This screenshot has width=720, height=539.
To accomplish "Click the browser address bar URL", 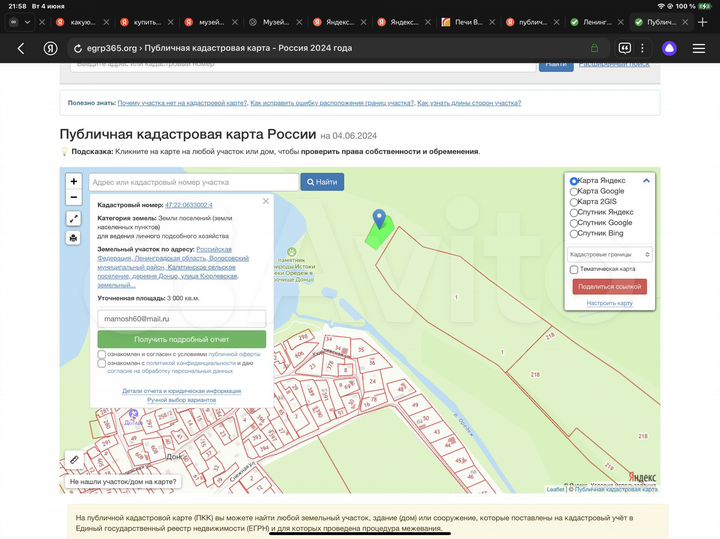I will (x=219, y=48).
